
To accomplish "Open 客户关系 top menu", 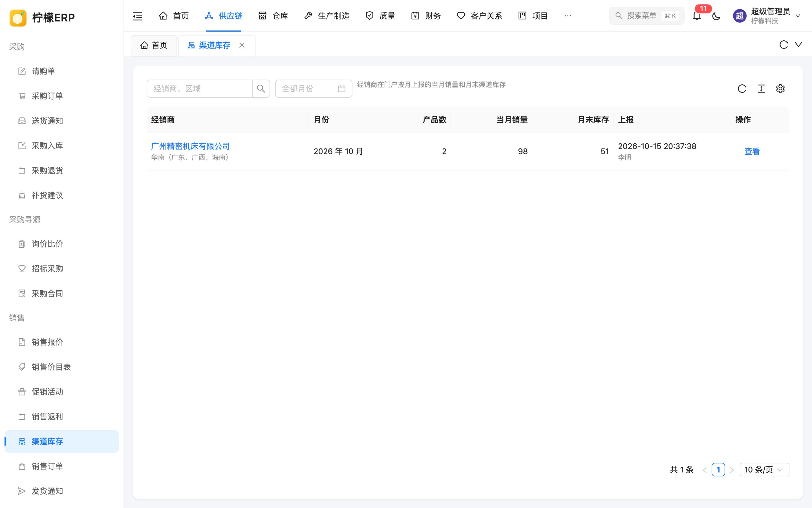I will [479, 16].
